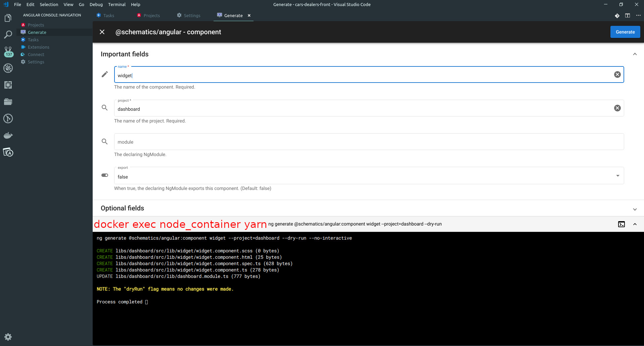644x346 pixels.
Task: Click the Angular Console activity bar icon
Action: pyautogui.click(x=8, y=152)
